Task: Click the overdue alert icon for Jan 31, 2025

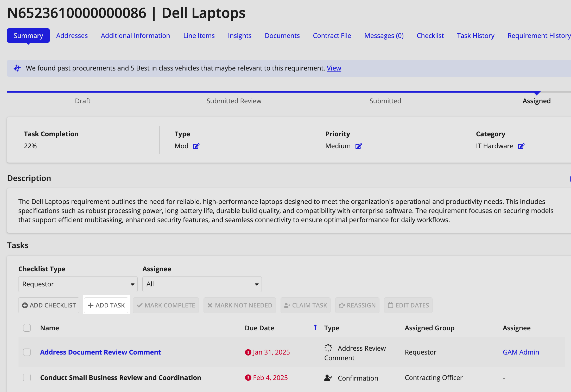Action: click(x=248, y=352)
